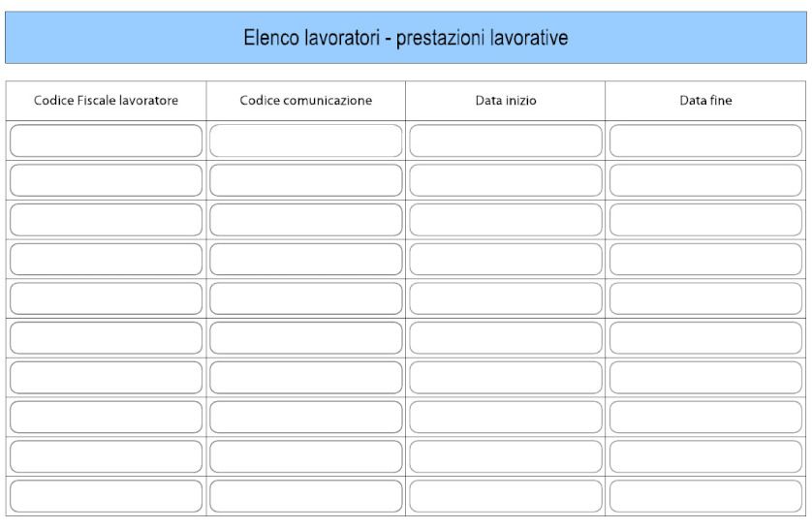Focus sixth row Codice comunicazione field
Image resolution: width=812 pixels, height=529 pixels.
click(x=305, y=337)
